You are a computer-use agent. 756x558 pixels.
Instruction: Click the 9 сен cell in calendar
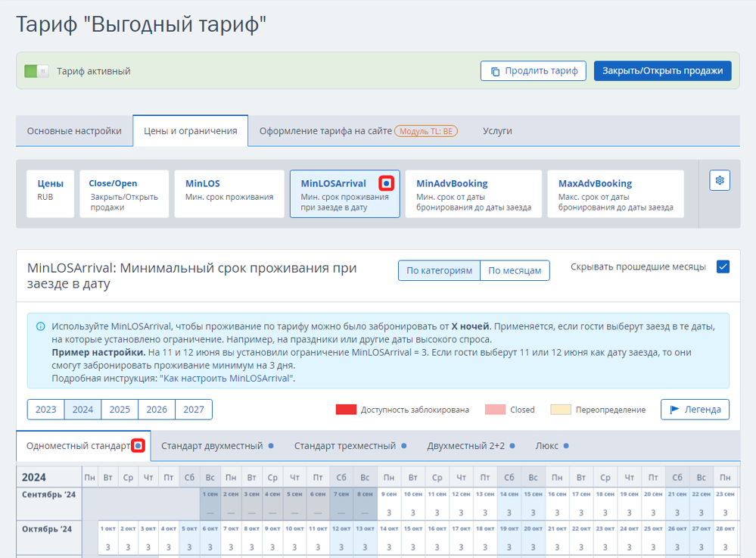point(388,503)
